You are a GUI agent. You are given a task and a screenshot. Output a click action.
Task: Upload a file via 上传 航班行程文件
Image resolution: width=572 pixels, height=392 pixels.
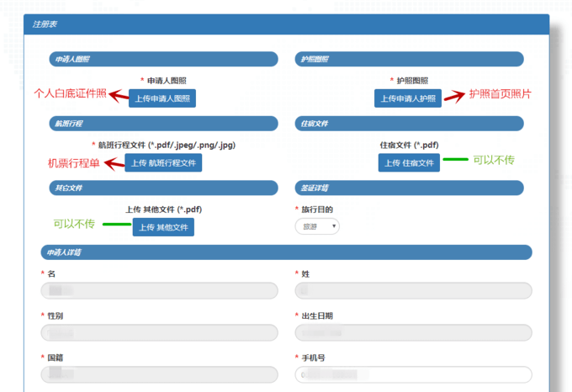click(163, 163)
